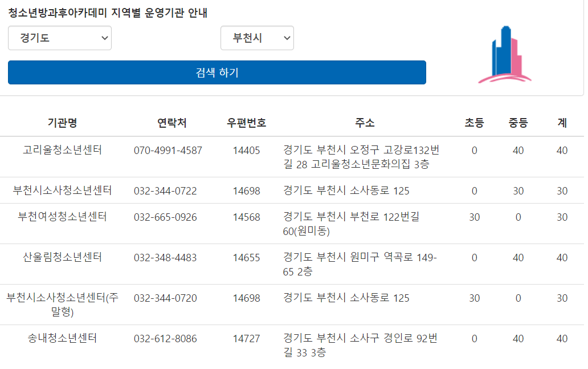Click phone number 032-344-0720
This screenshot has height=369, width=588.
click(165, 298)
